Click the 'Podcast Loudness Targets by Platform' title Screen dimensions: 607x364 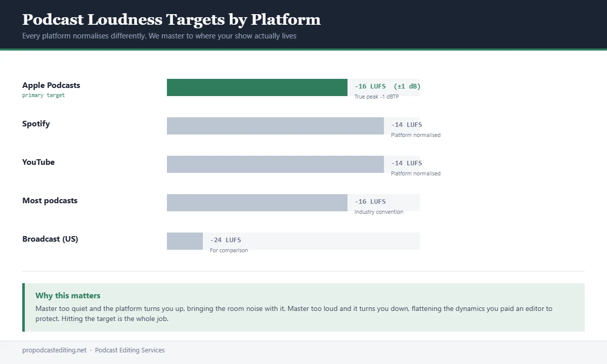[x=171, y=20]
